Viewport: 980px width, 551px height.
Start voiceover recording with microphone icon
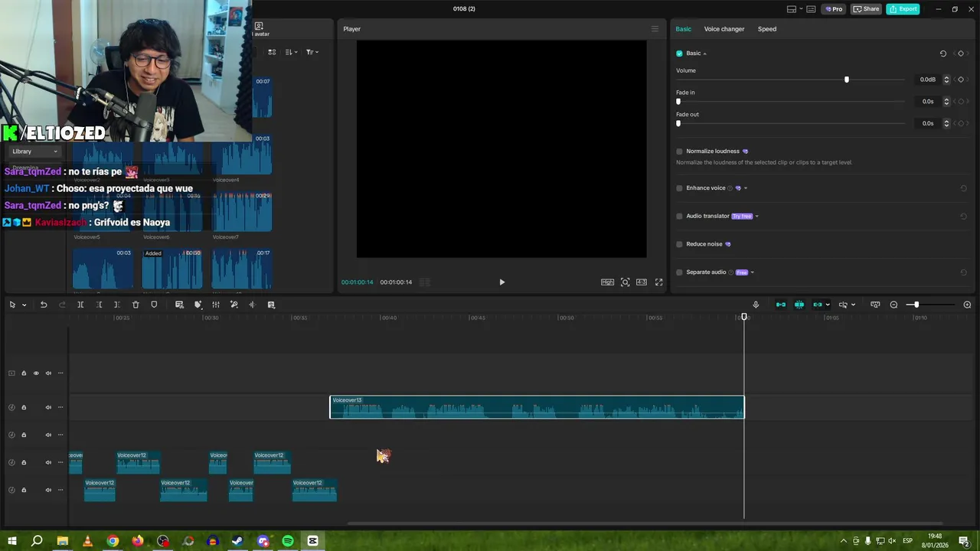pyautogui.click(x=756, y=305)
